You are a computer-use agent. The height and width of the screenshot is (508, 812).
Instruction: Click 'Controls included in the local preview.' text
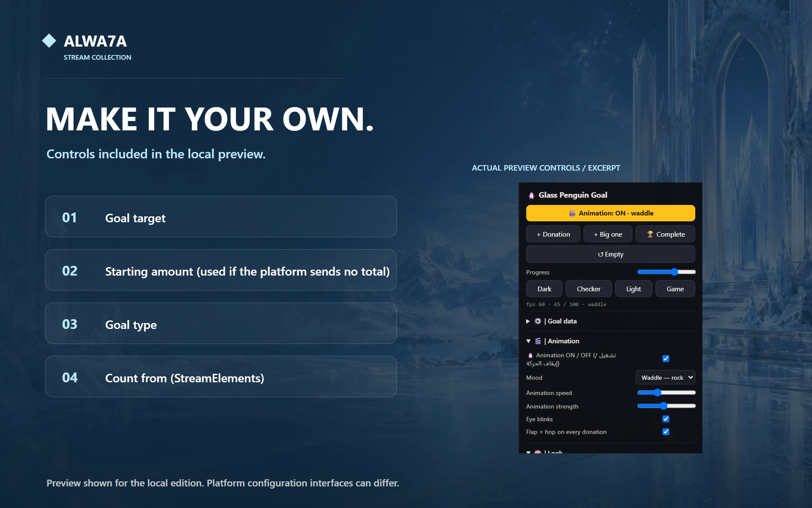pyautogui.click(x=156, y=154)
